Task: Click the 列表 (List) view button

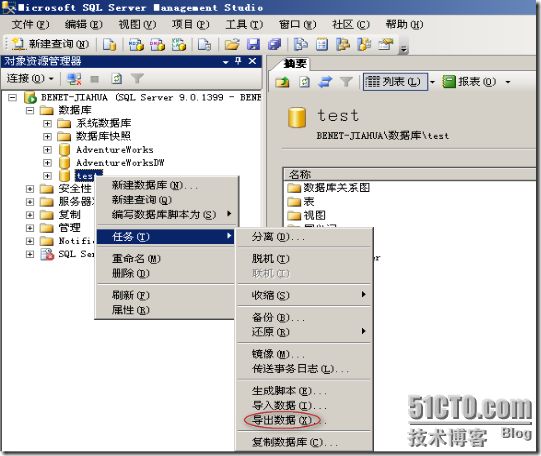Action: click(x=395, y=82)
